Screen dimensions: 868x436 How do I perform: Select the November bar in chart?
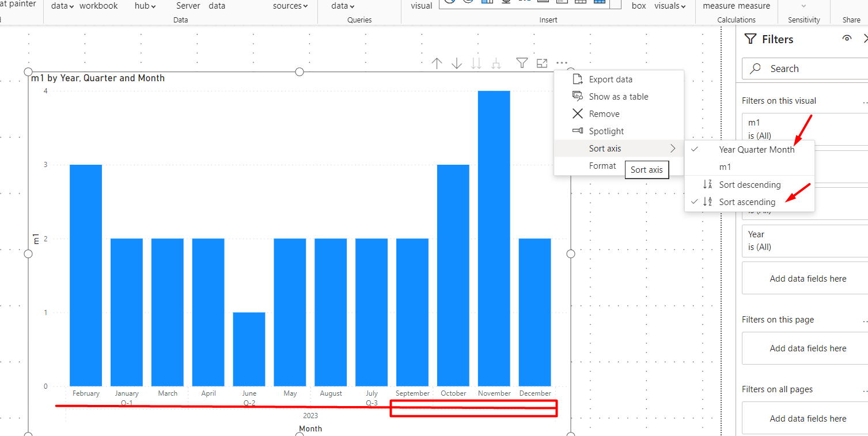pos(494,238)
